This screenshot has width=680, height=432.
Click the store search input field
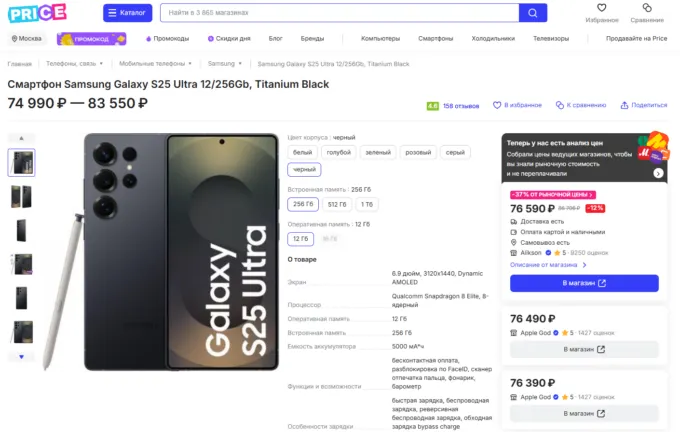338,13
